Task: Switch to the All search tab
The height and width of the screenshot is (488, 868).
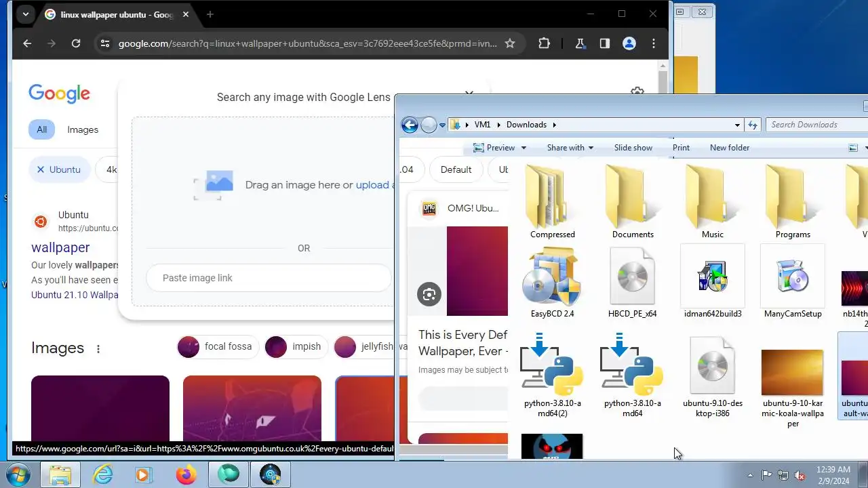Action: click(x=42, y=129)
